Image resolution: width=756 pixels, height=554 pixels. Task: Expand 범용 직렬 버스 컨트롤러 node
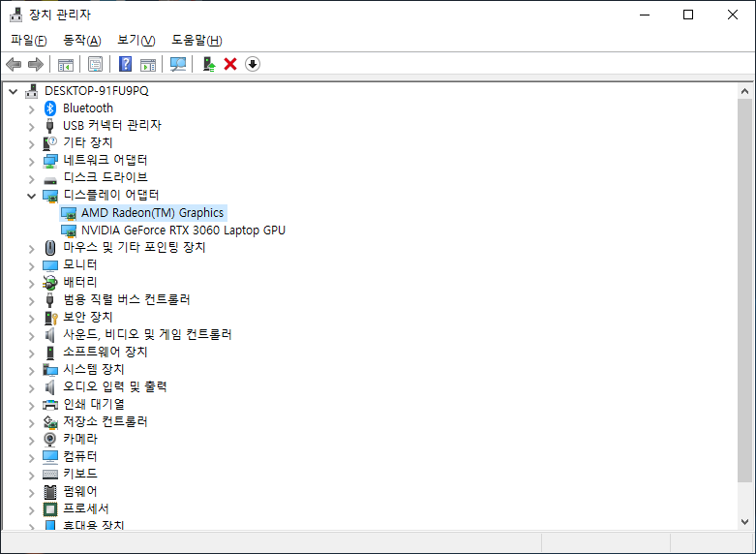pyautogui.click(x=31, y=300)
